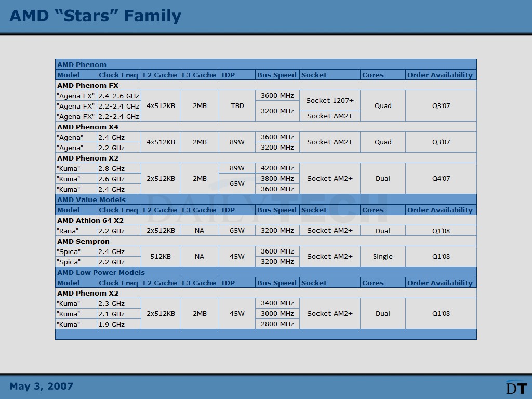Click the Single cores cell

[382, 257]
